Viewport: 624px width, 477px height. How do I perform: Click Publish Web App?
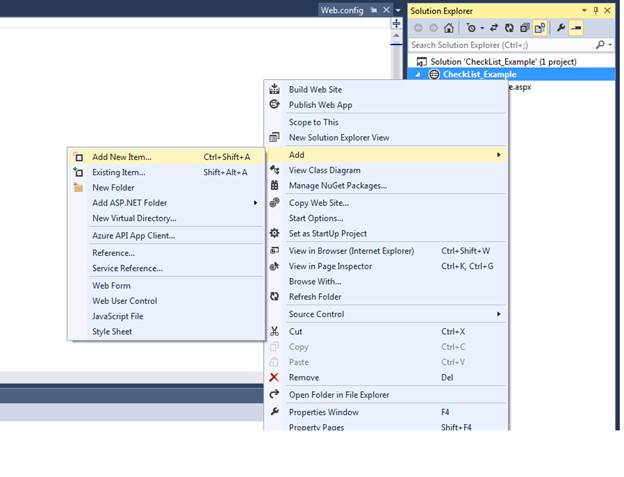click(x=386, y=105)
